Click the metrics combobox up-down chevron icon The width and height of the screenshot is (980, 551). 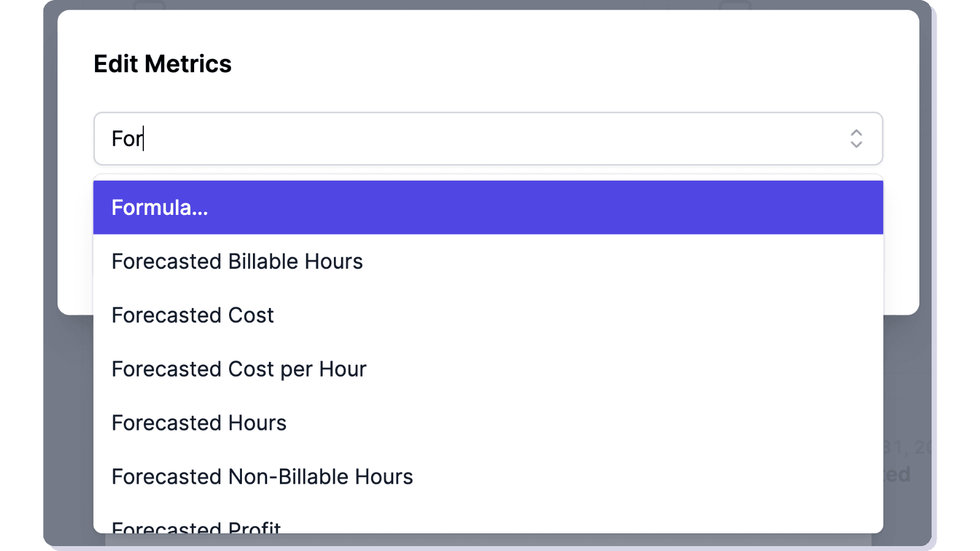tap(856, 139)
